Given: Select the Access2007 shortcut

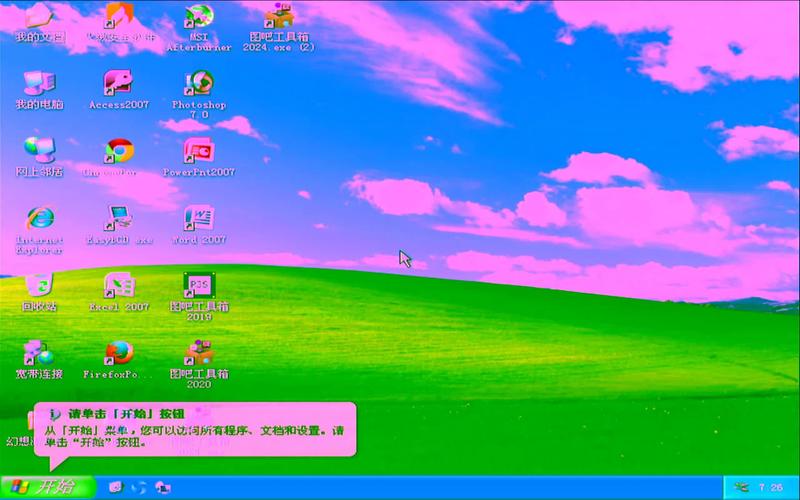Looking at the screenshot, I should (x=119, y=90).
